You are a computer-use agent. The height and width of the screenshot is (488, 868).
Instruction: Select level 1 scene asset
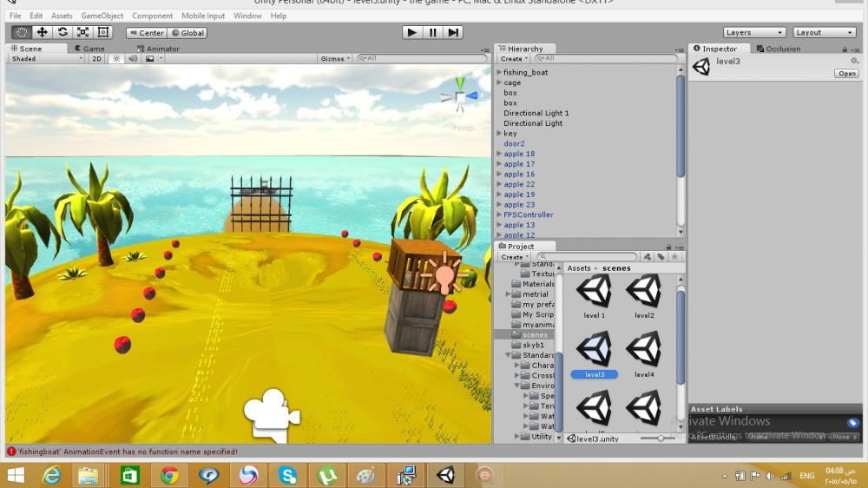tap(594, 298)
